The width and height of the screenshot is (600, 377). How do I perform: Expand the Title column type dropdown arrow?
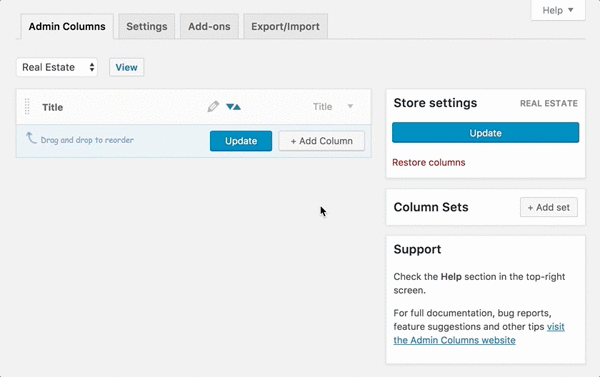tap(350, 106)
